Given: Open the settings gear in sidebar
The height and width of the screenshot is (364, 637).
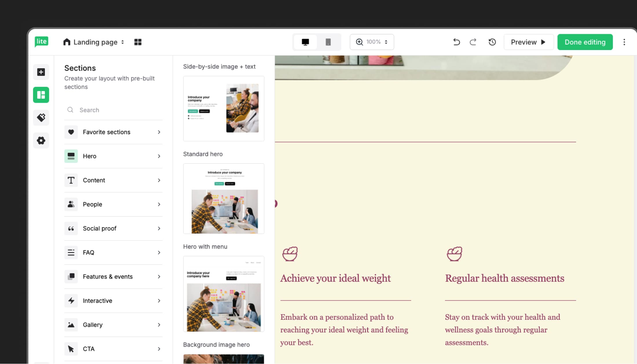Looking at the screenshot, I should [x=41, y=140].
